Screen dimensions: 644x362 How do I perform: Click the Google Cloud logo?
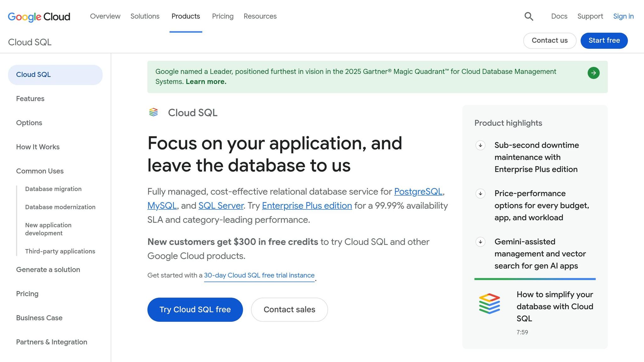pos(39,17)
